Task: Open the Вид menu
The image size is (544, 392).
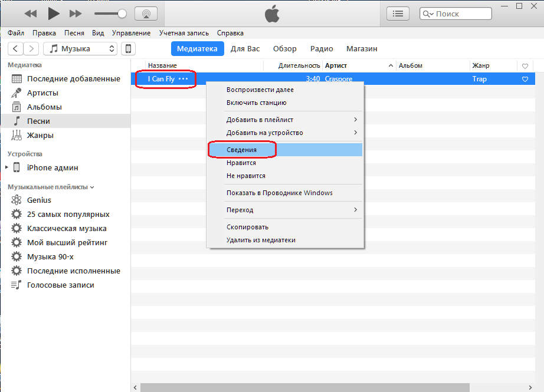Action: pyautogui.click(x=98, y=33)
